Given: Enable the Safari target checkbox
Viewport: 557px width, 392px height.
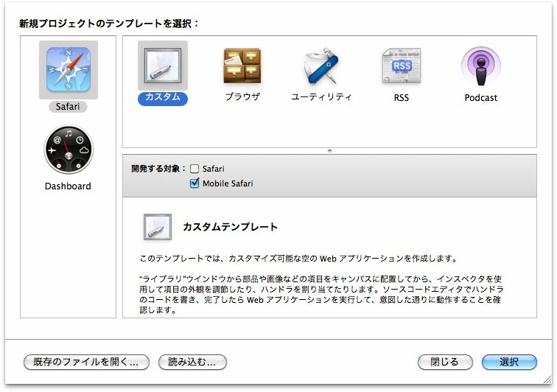Looking at the screenshot, I should tap(195, 169).
